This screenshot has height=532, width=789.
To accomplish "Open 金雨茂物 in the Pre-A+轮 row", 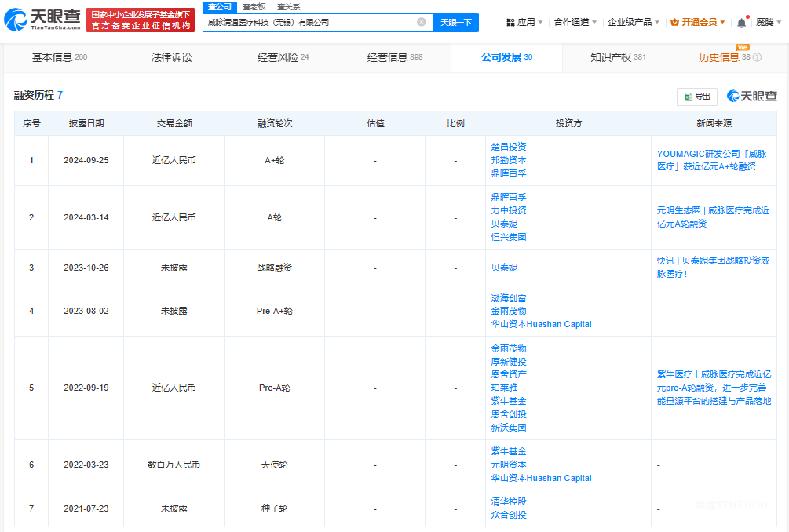I will pyautogui.click(x=509, y=312).
